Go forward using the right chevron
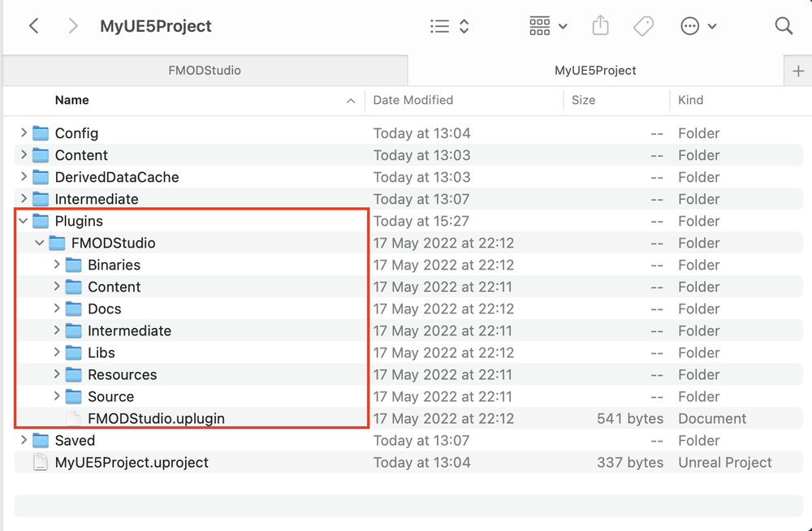This screenshot has height=531, width=812. click(73, 26)
